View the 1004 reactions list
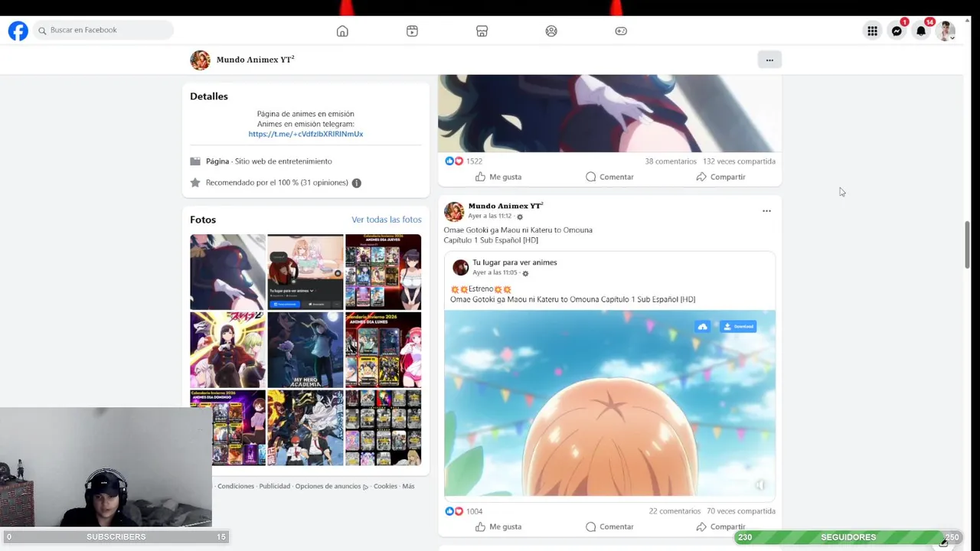 click(464, 511)
